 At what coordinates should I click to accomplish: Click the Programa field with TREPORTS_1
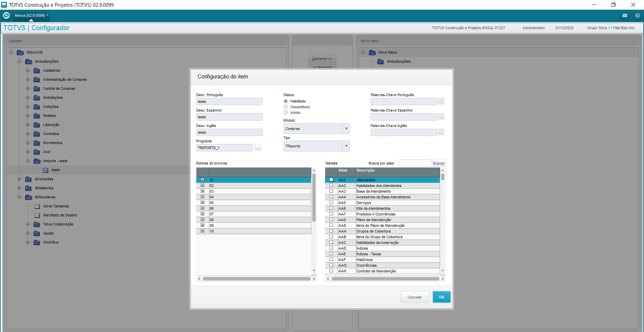pyautogui.click(x=224, y=148)
